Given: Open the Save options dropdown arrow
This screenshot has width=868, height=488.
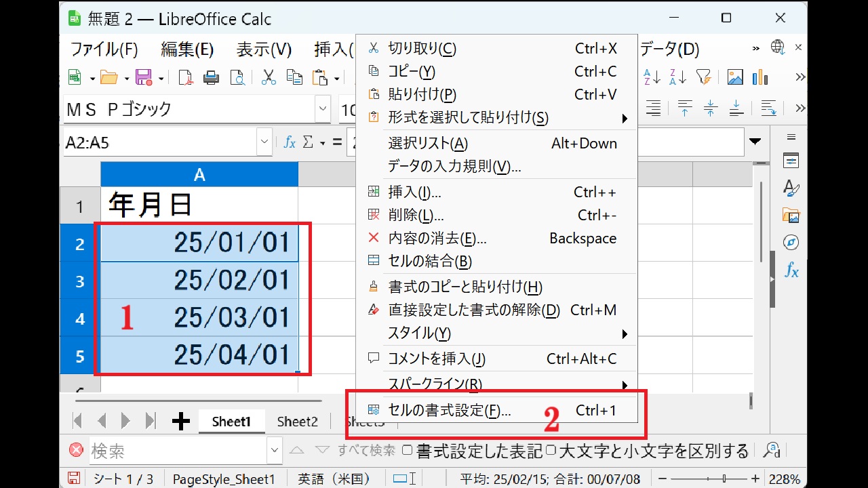Looking at the screenshot, I should pyautogui.click(x=161, y=79).
